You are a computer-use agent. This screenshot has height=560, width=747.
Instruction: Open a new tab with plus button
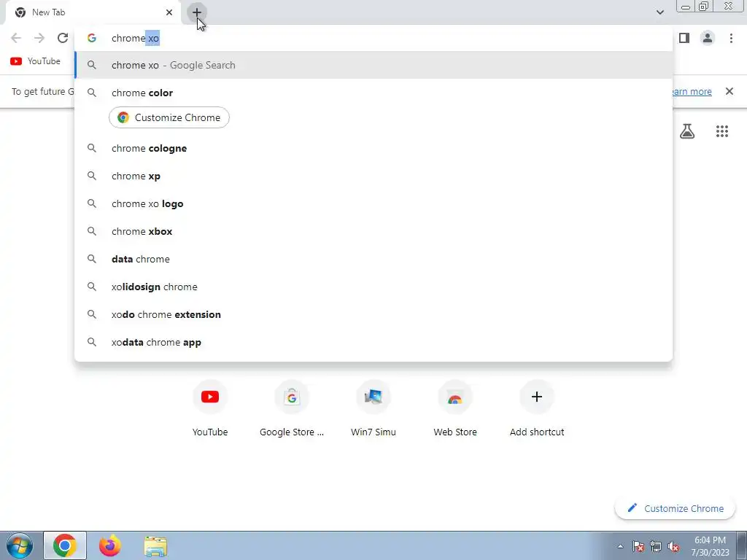pyautogui.click(x=197, y=12)
